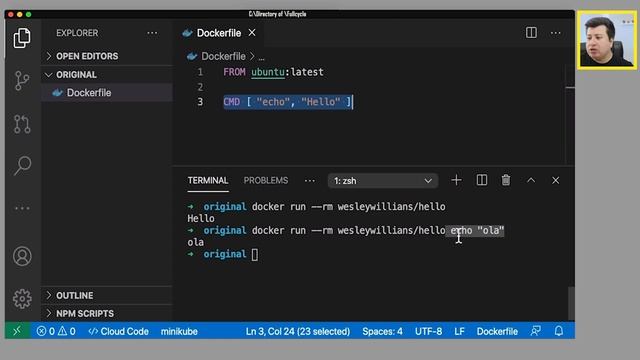
Task: Maximize the terminal panel size
Action: (x=531, y=180)
